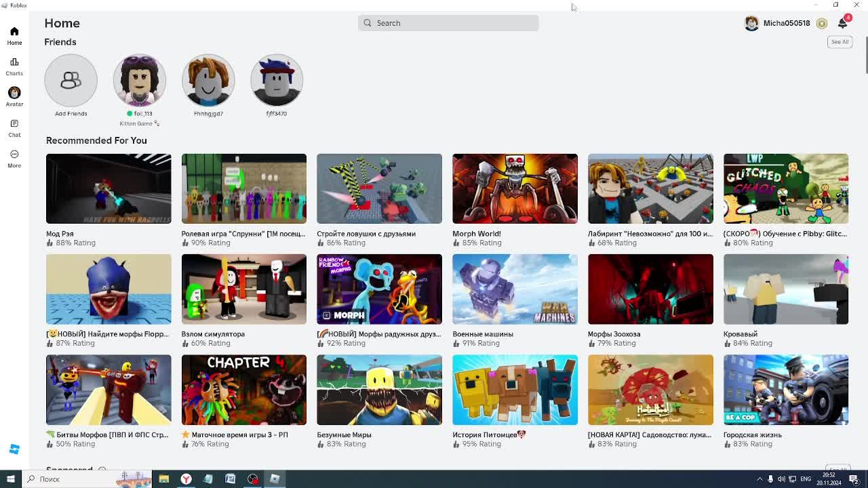Open File Explorer from the taskbar
The image size is (868, 488).
(163, 479)
